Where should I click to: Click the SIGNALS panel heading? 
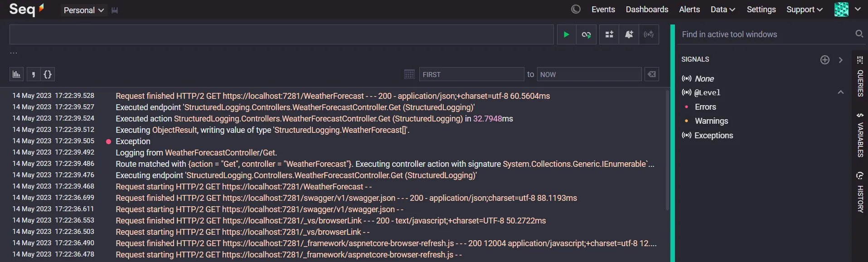pyautogui.click(x=695, y=59)
